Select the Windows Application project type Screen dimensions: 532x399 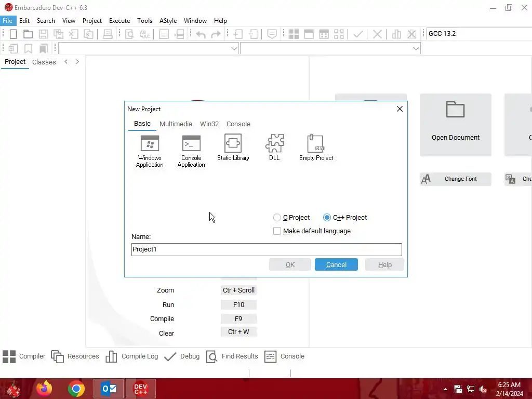(x=150, y=151)
